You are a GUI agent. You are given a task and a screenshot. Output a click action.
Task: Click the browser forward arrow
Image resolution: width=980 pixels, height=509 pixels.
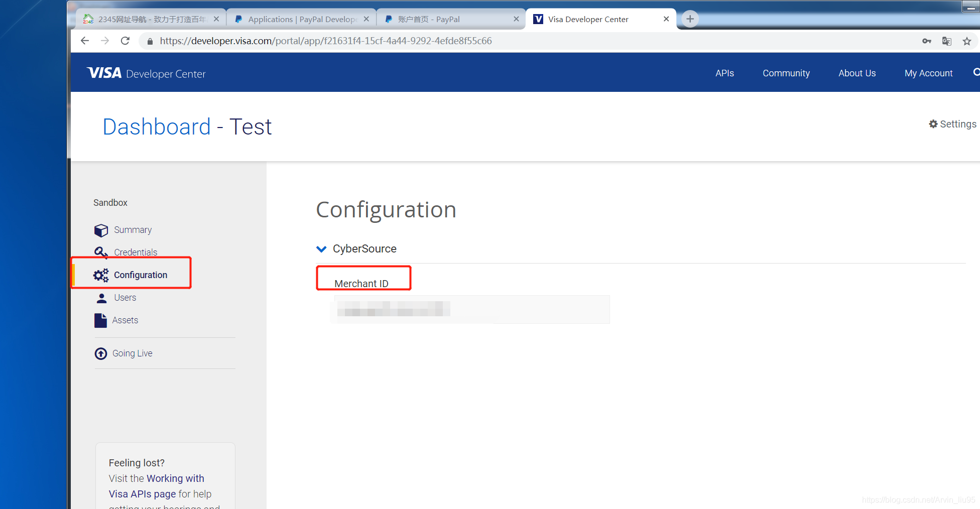click(105, 41)
